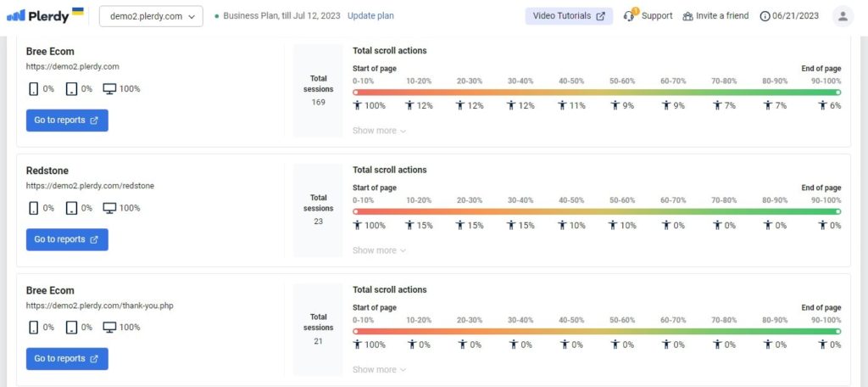Open the demo2.plerdy.com site dropdown

pos(151,16)
